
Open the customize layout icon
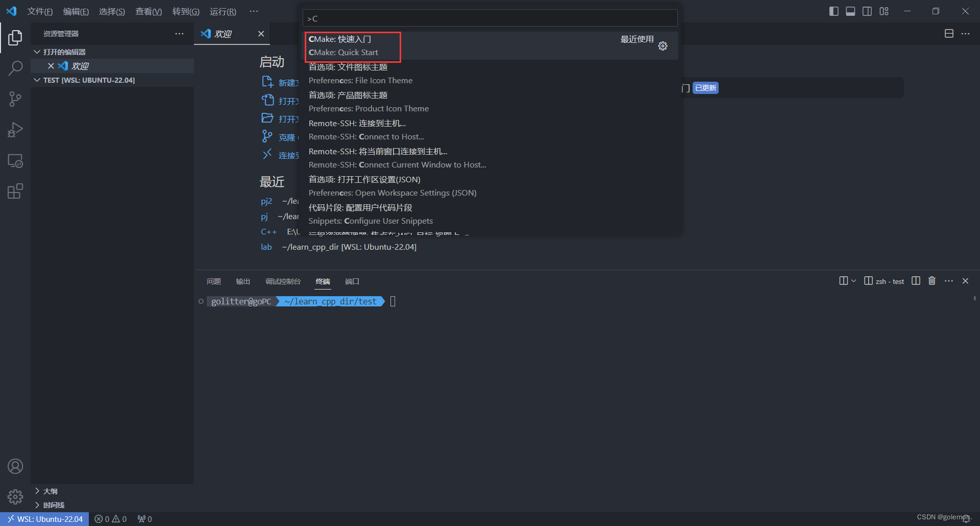884,11
